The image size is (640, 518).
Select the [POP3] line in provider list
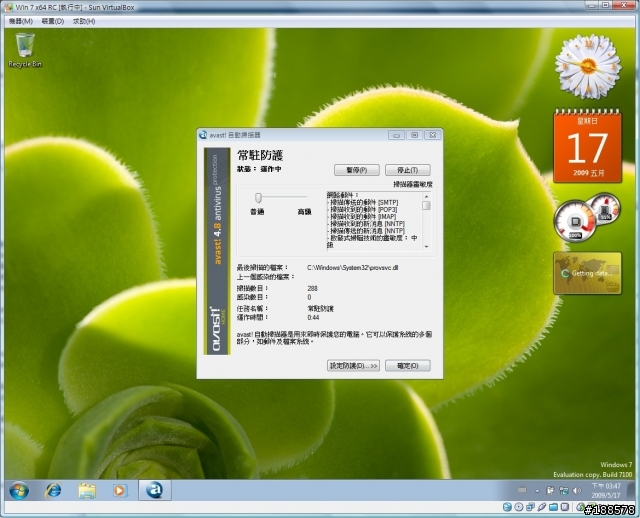pos(362,209)
